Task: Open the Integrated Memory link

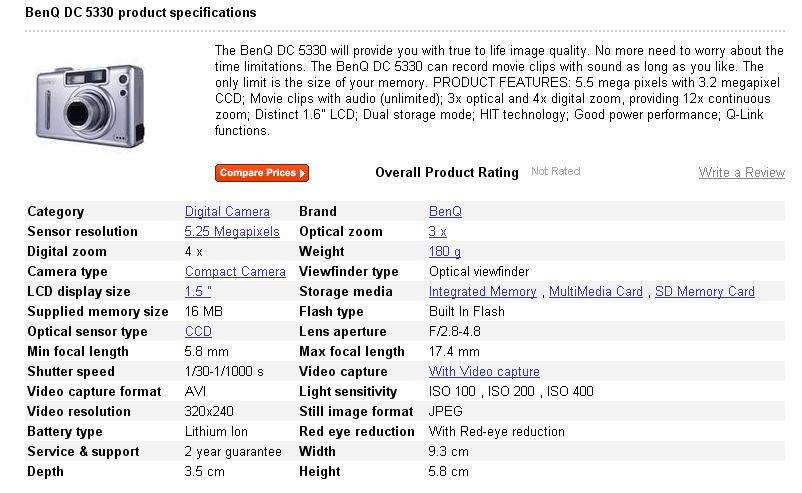Action: (482, 292)
